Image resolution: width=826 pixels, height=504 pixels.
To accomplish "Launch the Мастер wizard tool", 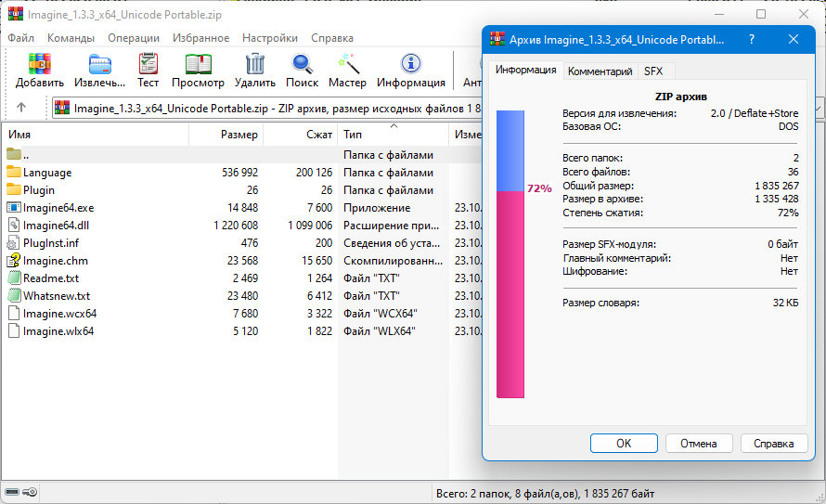I will point(347,64).
